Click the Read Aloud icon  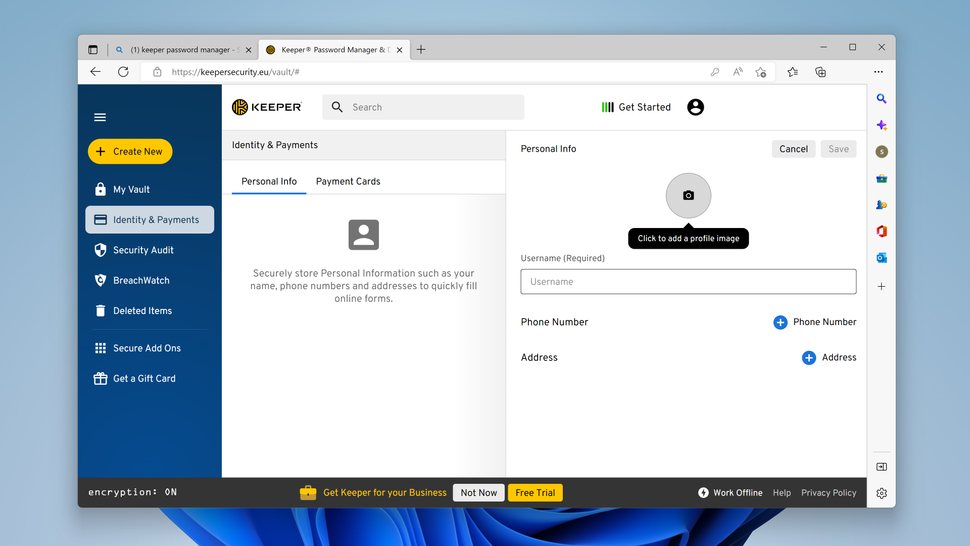click(x=737, y=72)
